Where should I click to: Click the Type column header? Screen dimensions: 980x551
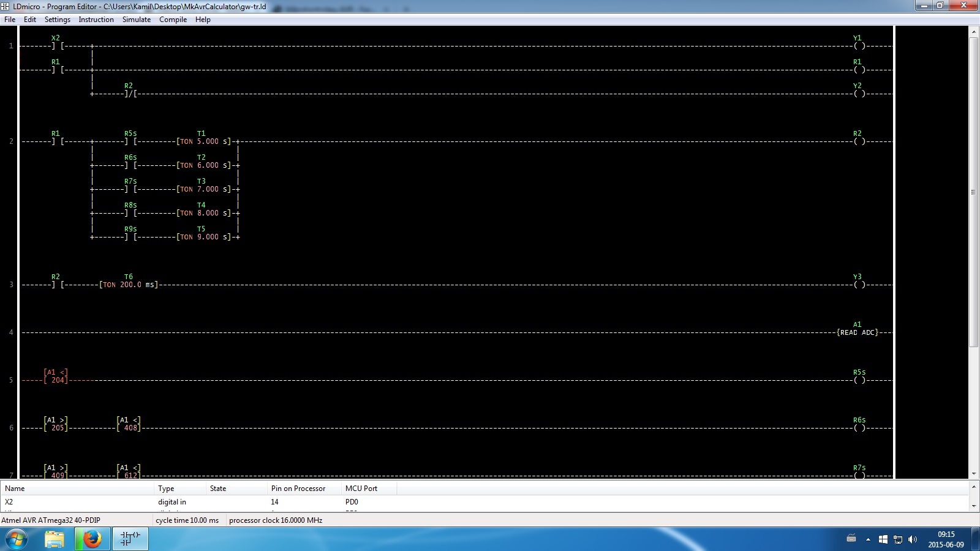coord(180,489)
